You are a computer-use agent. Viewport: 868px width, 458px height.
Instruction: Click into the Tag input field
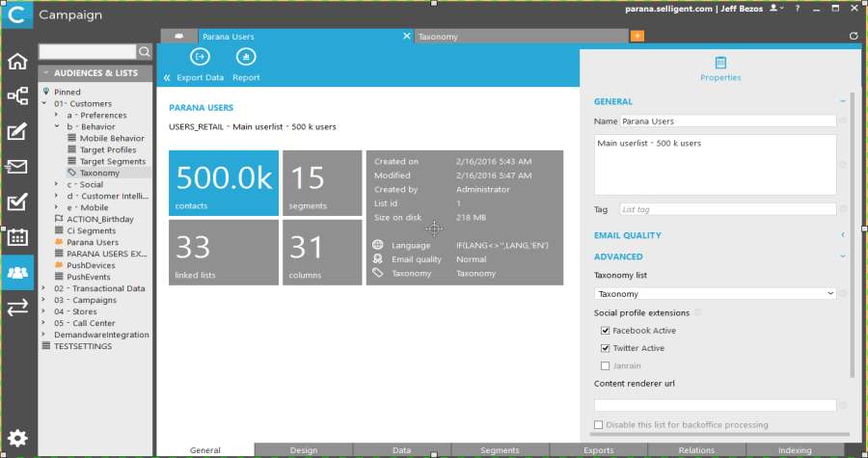pyautogui.click(x=726, y=209)
